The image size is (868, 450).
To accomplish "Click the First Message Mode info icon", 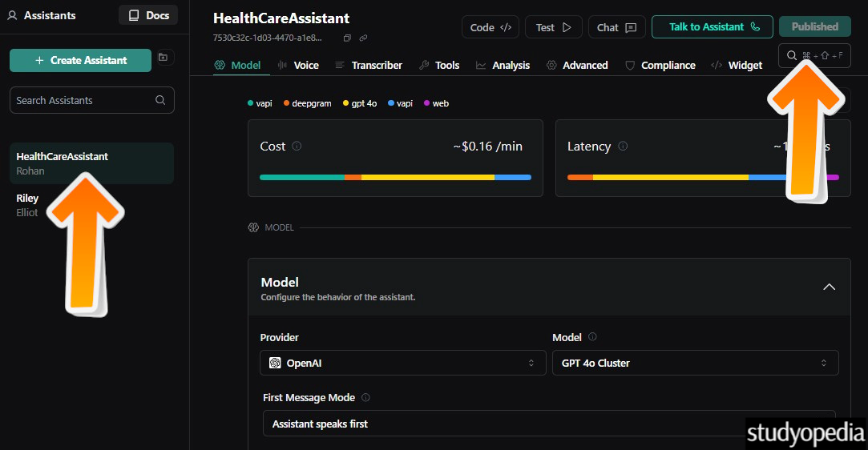I will 365,397.
